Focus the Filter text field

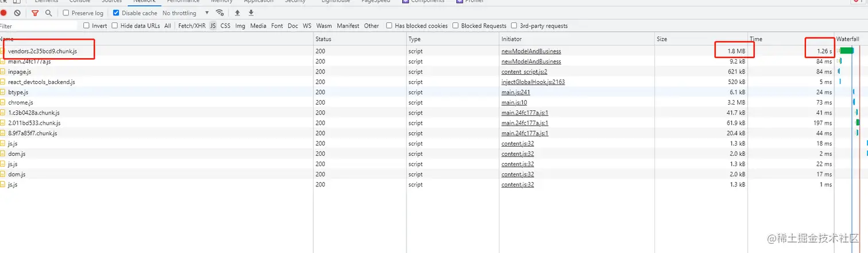coord(38,26)
